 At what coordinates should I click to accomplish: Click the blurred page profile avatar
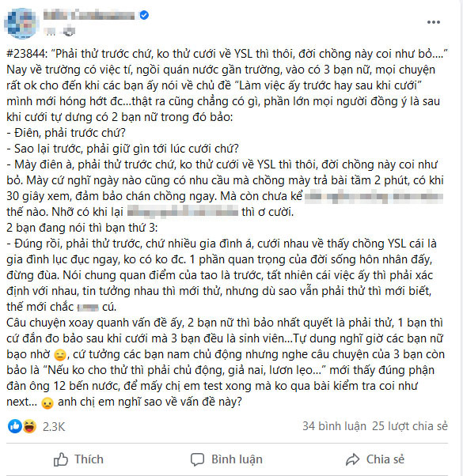(x=21, y=23)
